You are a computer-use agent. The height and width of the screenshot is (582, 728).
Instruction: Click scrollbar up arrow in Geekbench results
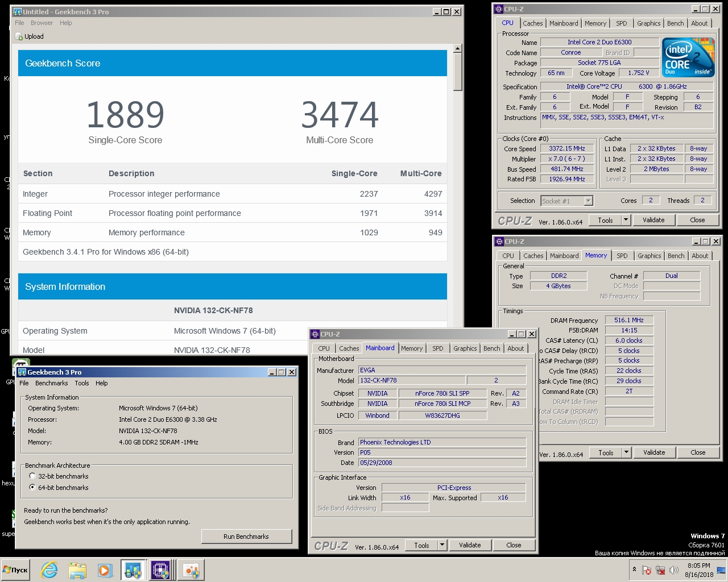(x=458, y=49)
